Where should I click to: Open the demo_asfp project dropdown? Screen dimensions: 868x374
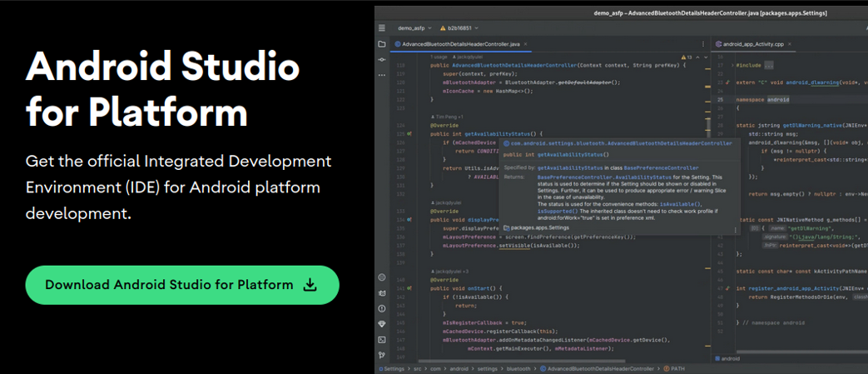pyautogui.click(x=414, y=27)
